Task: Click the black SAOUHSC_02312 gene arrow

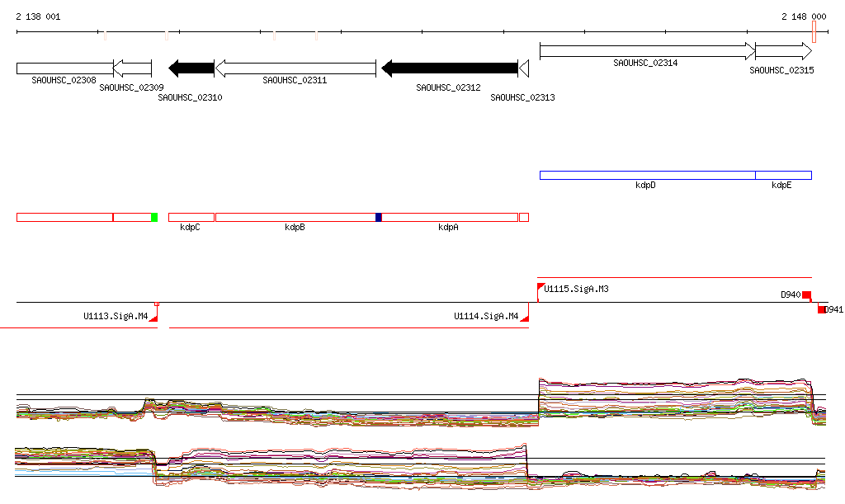Action: (450, 68)
